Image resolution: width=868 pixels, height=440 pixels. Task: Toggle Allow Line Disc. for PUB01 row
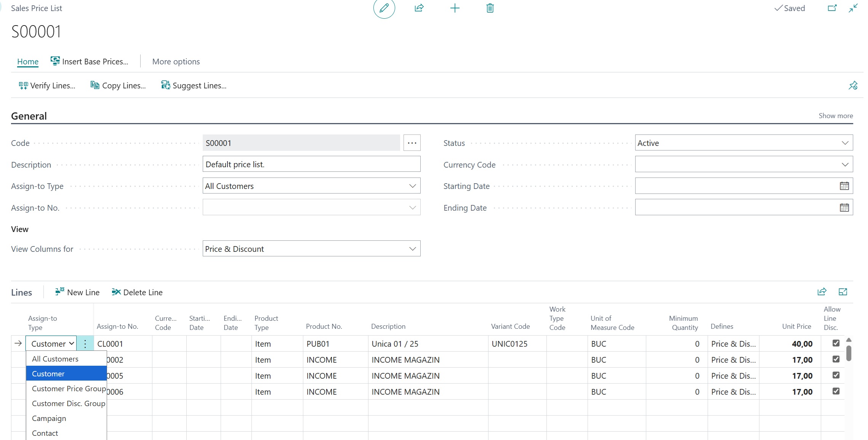(x=836, y=343)
